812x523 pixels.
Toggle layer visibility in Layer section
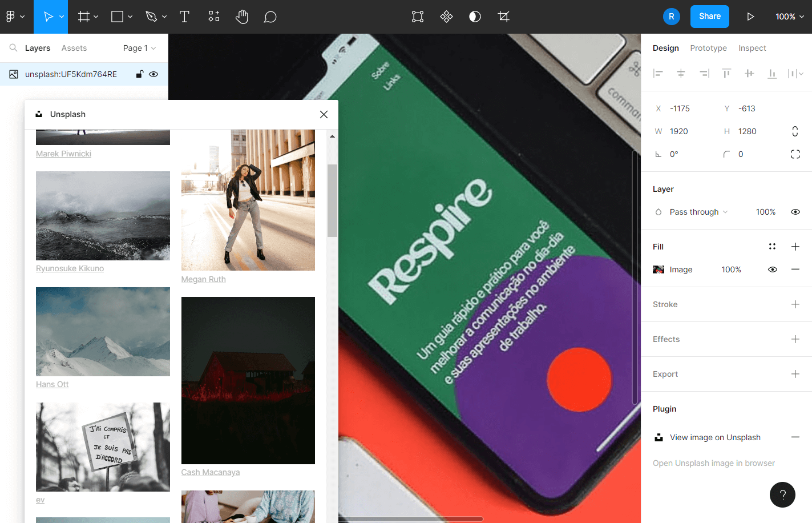click(x=795, y=212)
